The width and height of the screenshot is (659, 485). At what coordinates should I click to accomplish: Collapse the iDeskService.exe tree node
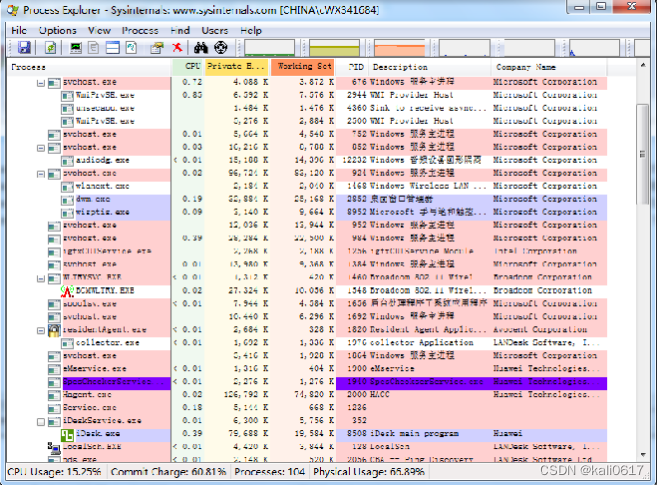coord(41,422)
